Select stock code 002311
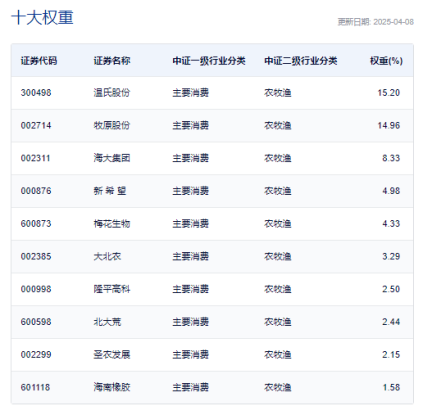This screenshot has height=416, width=423. pyautogui.click(x=35, y=158)
